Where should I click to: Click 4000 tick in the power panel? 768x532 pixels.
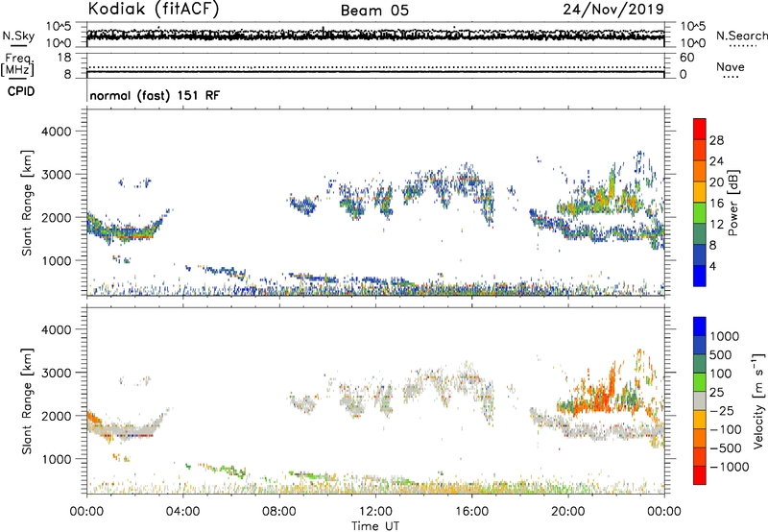click(56, 132)
